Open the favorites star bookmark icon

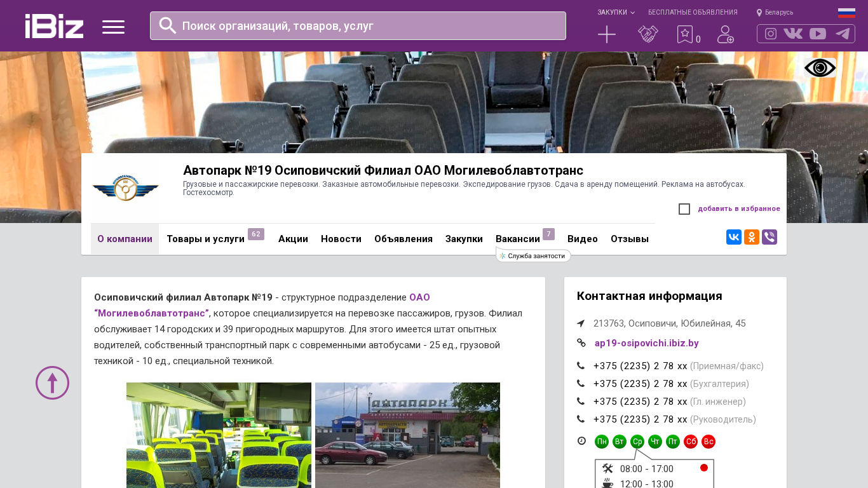point(685,34)
